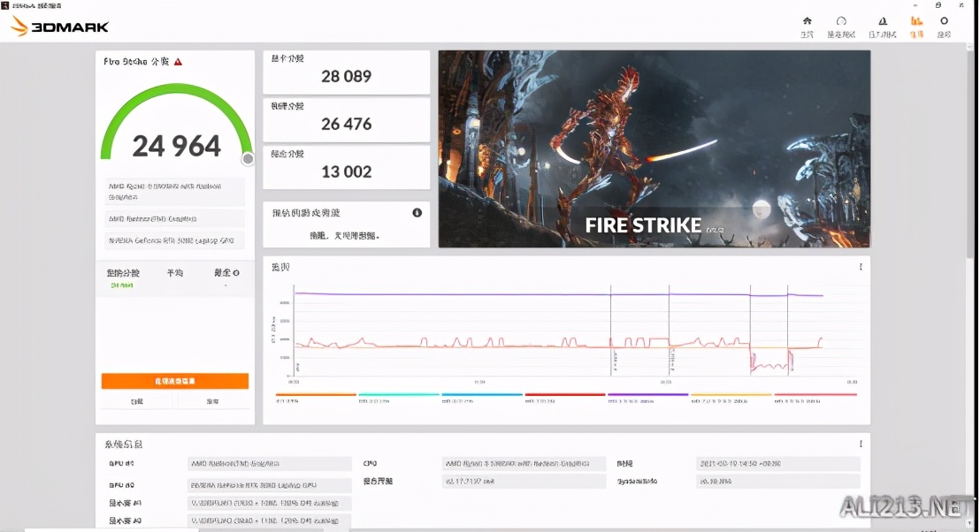Click the AMD Radeon Graphics row under the score gauge

pos(174,218)
